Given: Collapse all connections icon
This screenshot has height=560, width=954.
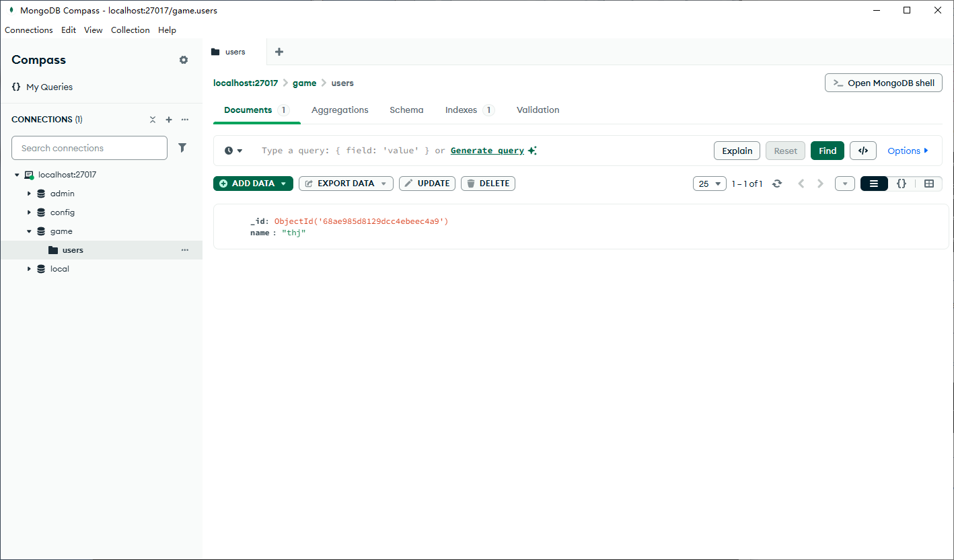Looking at the screenshot, I should [153, 120].
